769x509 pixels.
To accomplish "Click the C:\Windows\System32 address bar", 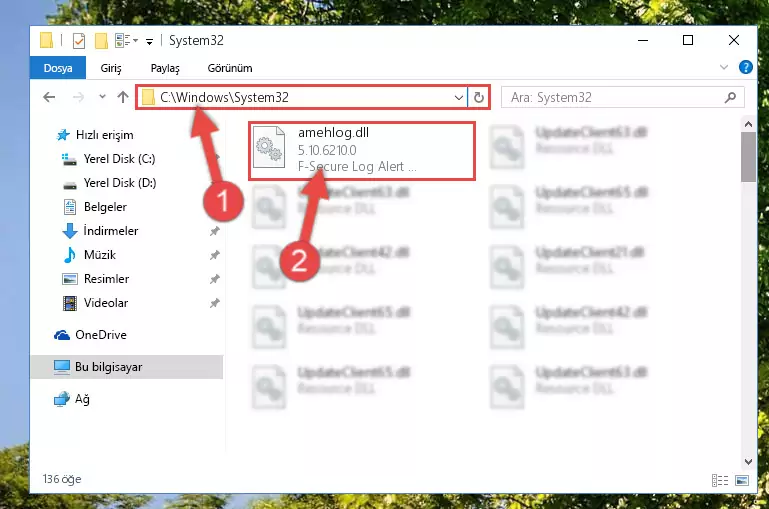I will pos(301,97).
